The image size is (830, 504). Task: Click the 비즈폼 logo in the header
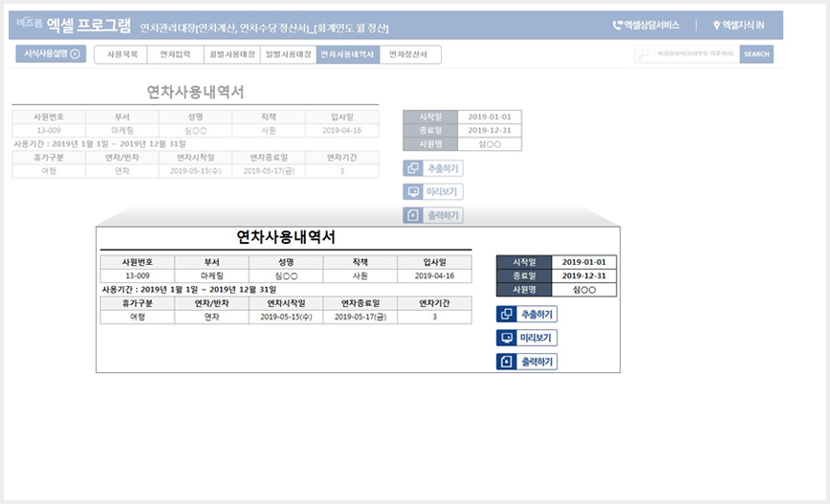point(29,23)
